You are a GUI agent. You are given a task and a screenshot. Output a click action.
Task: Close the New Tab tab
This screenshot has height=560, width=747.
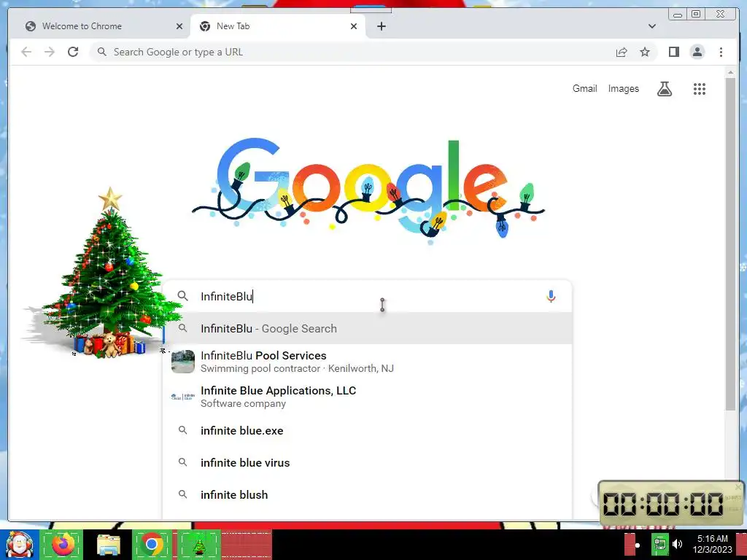354,26
